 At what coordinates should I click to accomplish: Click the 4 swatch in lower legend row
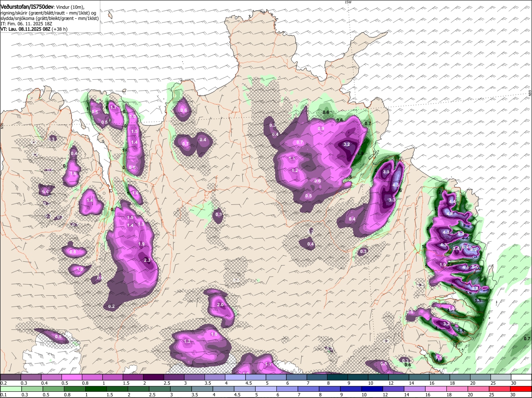224,389
